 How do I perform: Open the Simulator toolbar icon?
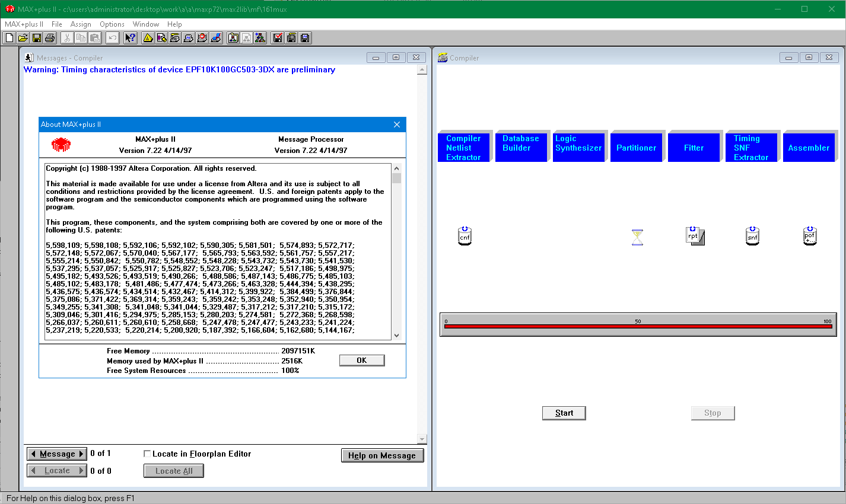pos(189,38)
